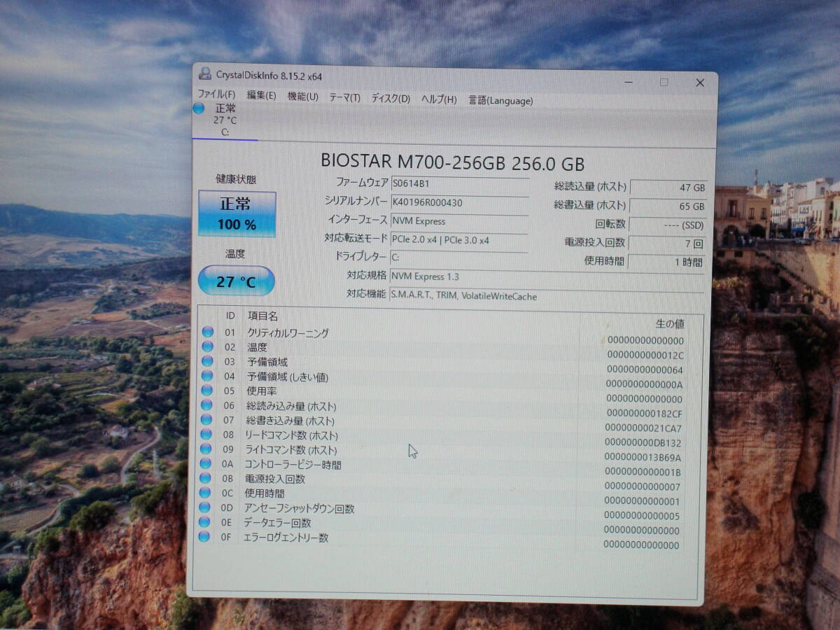Click the 生の値 column header

[669, 323]
